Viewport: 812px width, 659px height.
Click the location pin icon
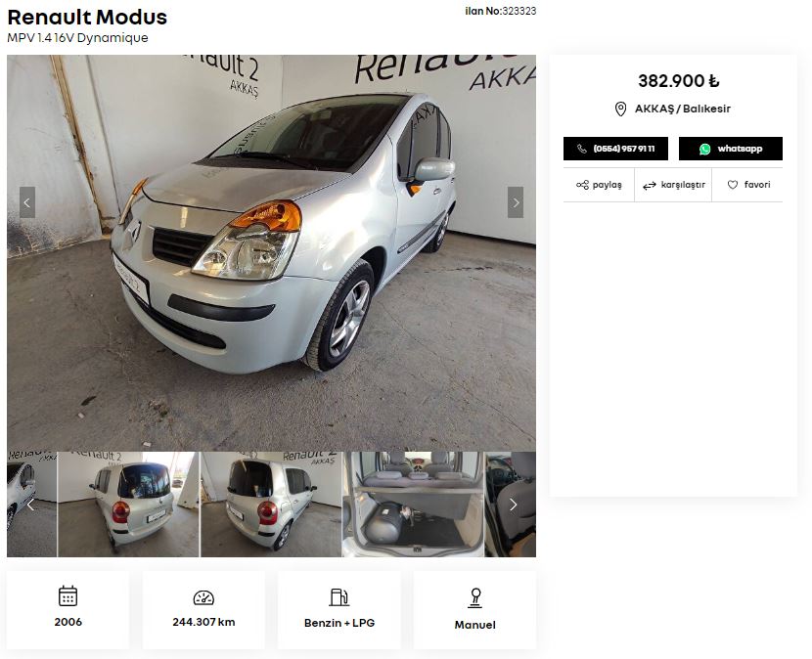620,109
